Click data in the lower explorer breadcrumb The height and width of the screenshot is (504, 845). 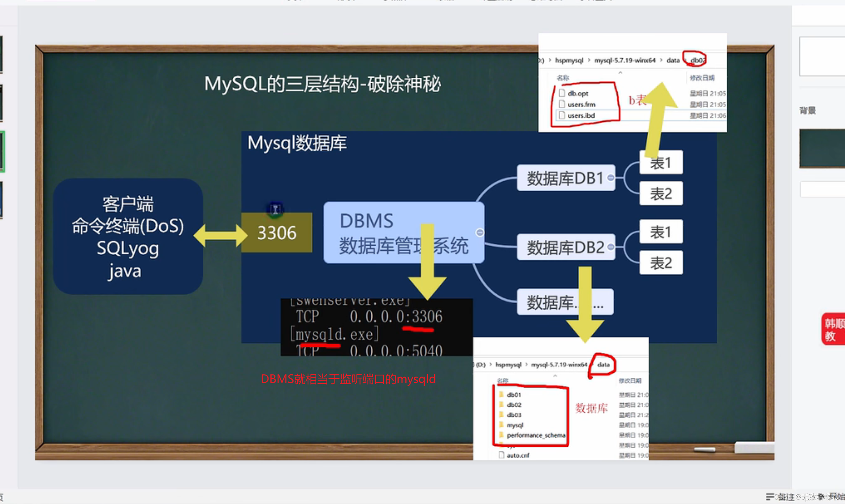pyautogui.click(x=603, y=364)
